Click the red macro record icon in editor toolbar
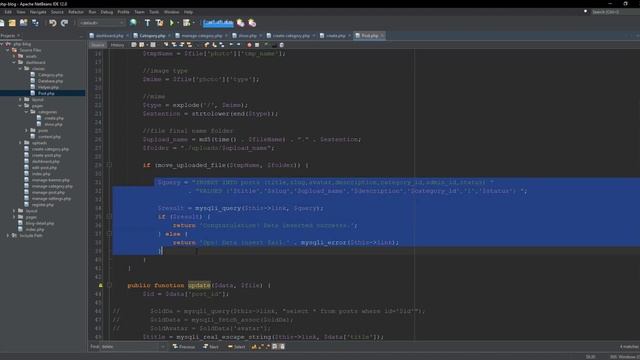This screenshot has height=360, width=640. tap(249, 45)
